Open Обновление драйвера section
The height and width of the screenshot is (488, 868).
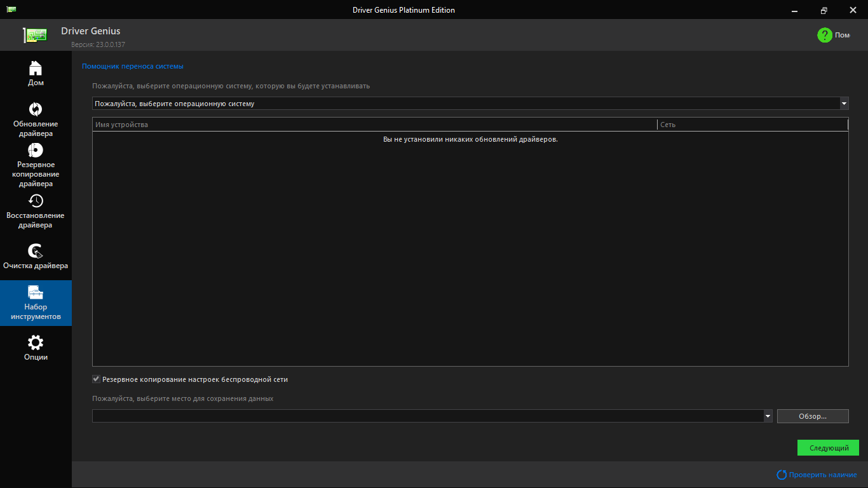point(36,119)
